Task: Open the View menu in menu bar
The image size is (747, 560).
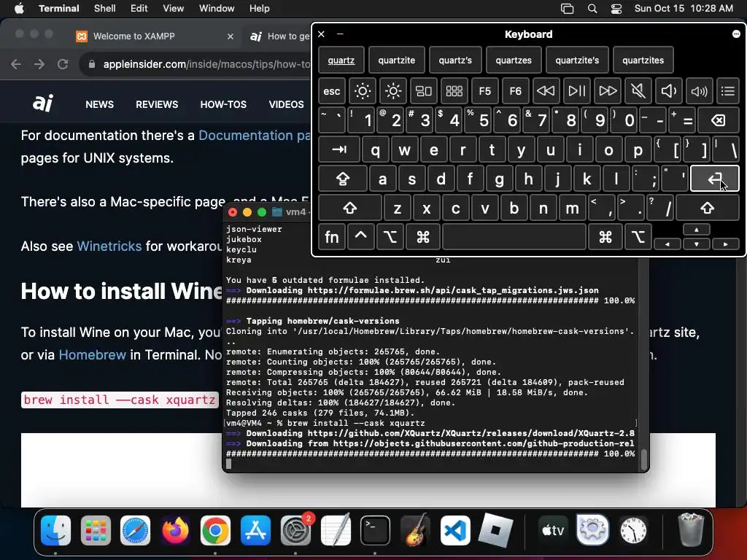Action: 174,9
